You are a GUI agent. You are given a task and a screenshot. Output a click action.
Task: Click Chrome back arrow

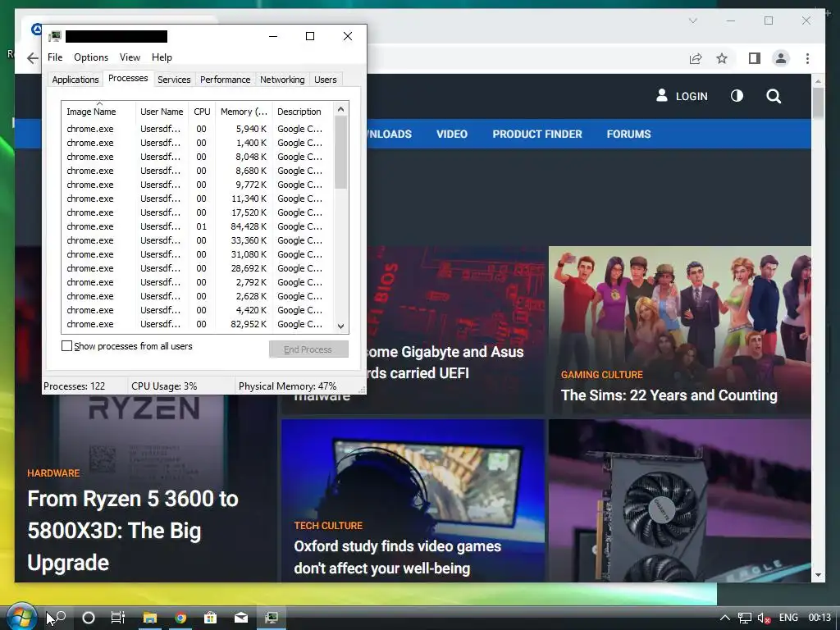(x=33, y=58)
